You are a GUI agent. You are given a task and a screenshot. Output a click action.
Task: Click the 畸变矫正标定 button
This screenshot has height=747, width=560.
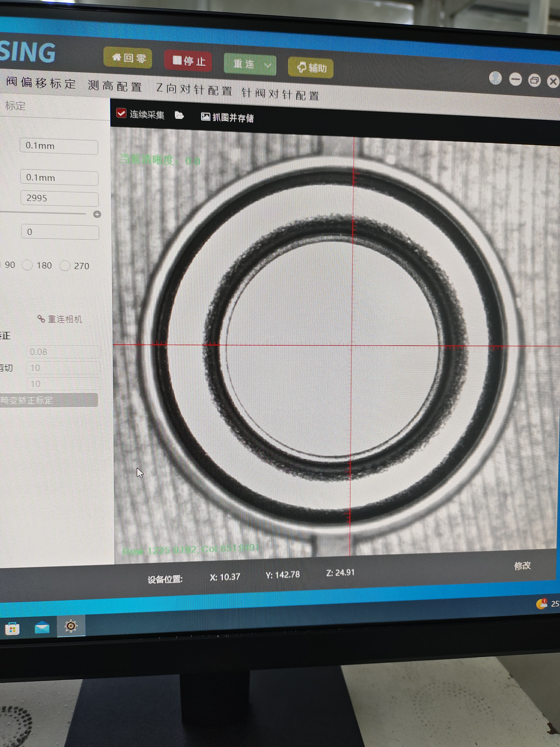[x=49, y=400]
